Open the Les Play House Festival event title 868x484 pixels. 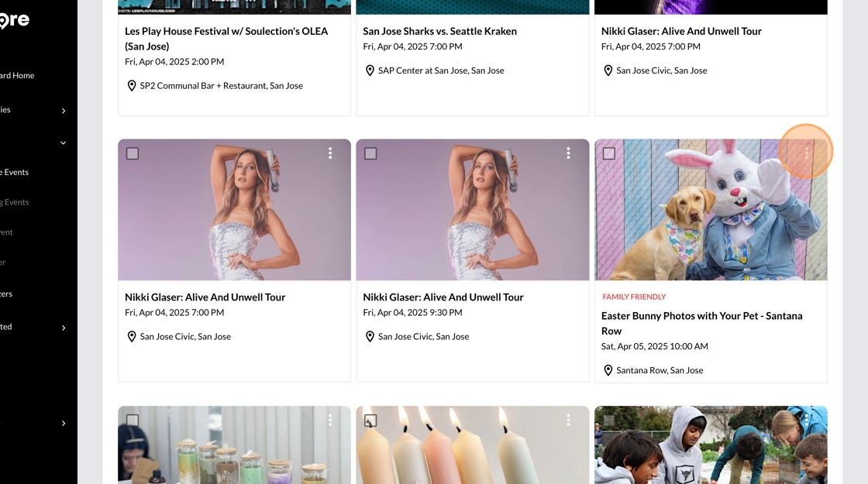click(x=226, y=39)
